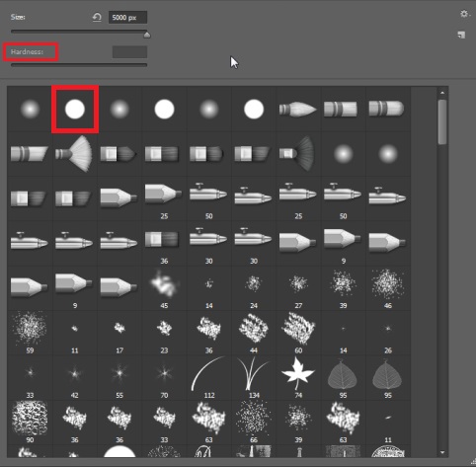Choose the spatter brush labeled 27

298,287
